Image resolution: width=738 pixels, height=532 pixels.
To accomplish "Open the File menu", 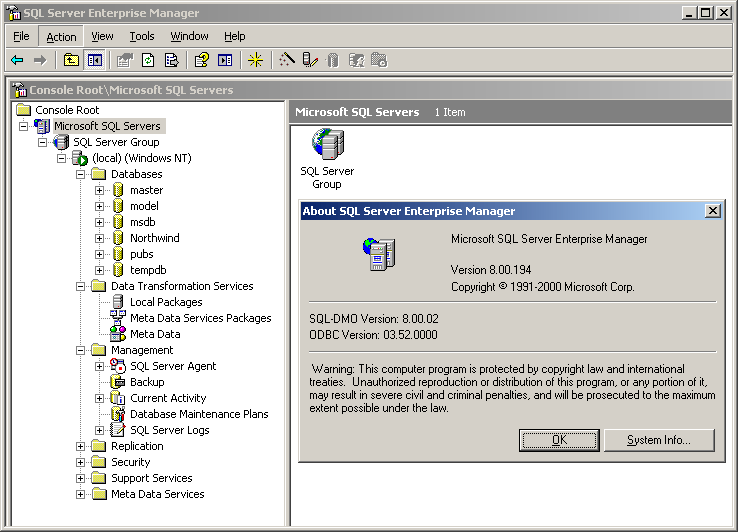I will pos(21,36).
